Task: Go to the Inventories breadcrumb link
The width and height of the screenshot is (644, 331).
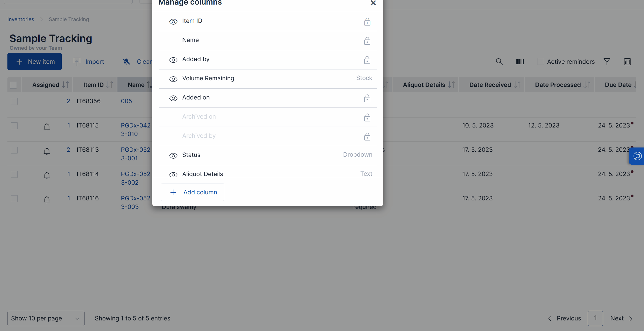Action: pos(21,19)
